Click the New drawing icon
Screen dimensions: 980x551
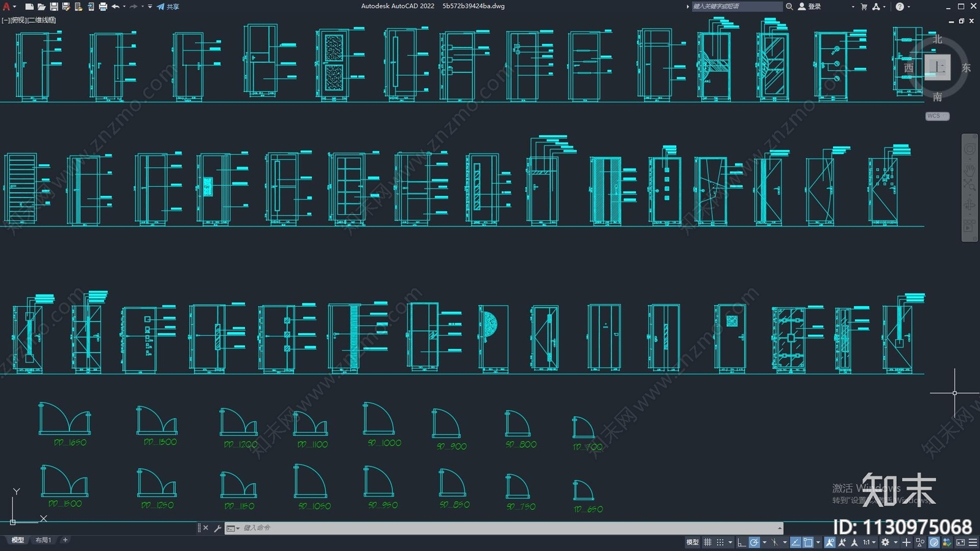[29, 7]
